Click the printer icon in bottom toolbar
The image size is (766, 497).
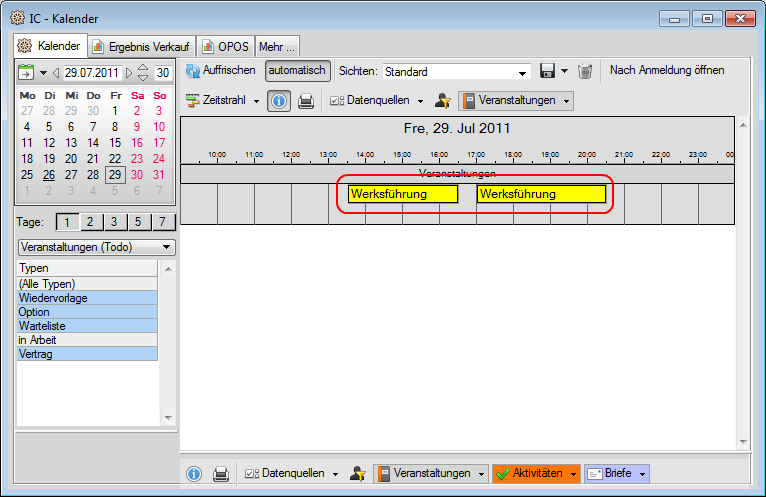(x=221, y=474)
